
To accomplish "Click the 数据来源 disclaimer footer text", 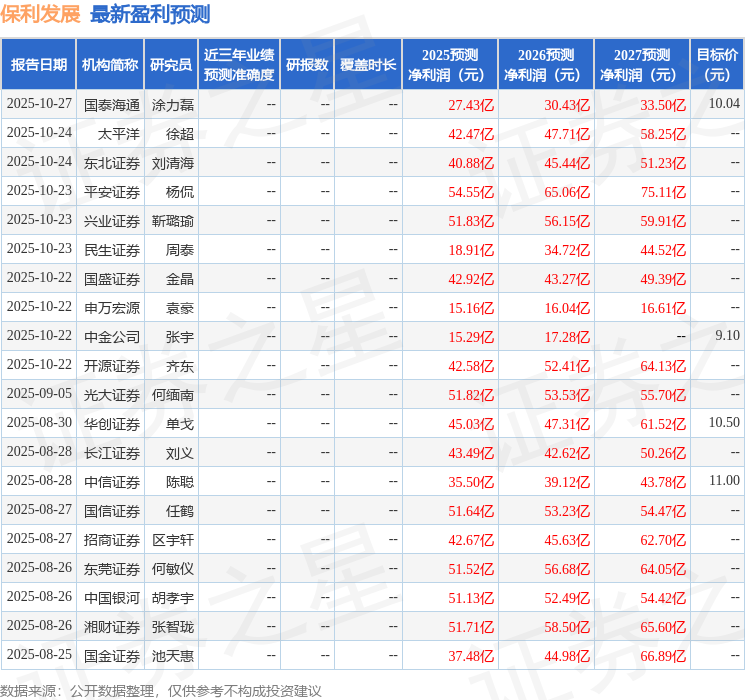I will tap(161, 690).
